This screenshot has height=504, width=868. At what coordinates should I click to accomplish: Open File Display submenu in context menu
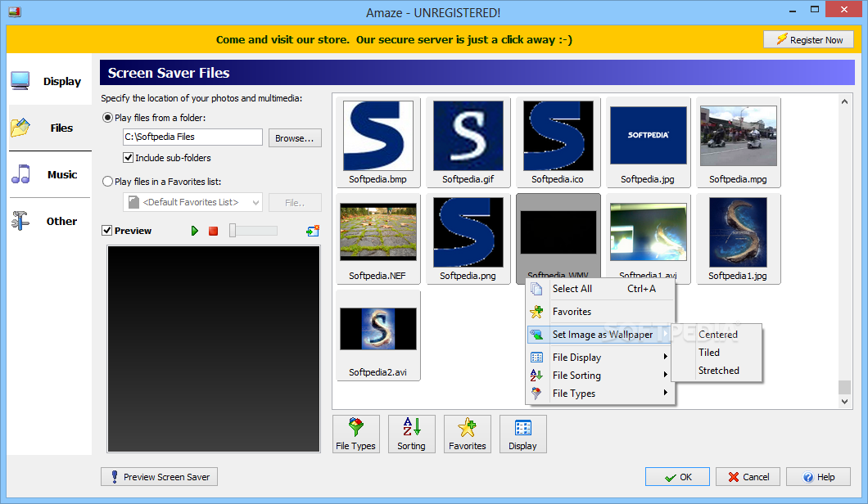click(600, 358)
